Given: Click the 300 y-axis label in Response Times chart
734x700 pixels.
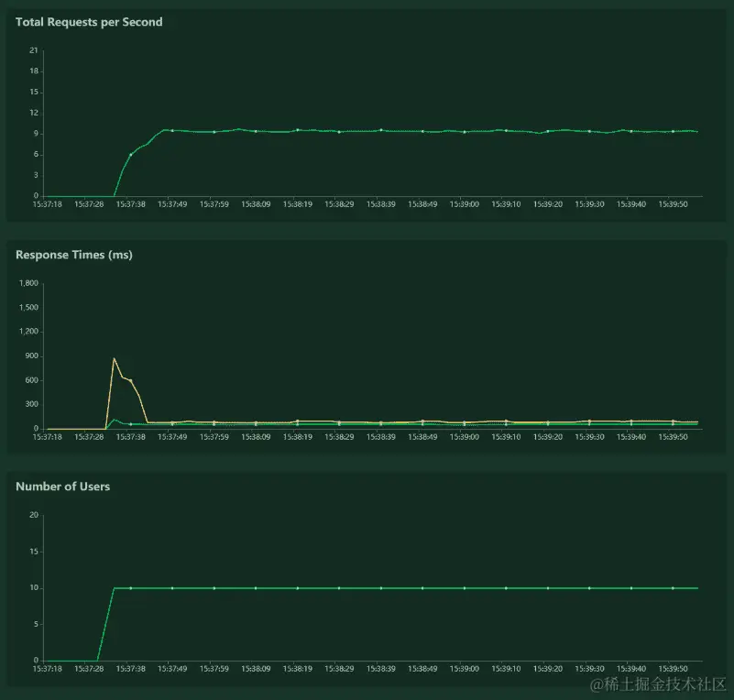Looking at the screenshot, I should click(x=31, y=404).
